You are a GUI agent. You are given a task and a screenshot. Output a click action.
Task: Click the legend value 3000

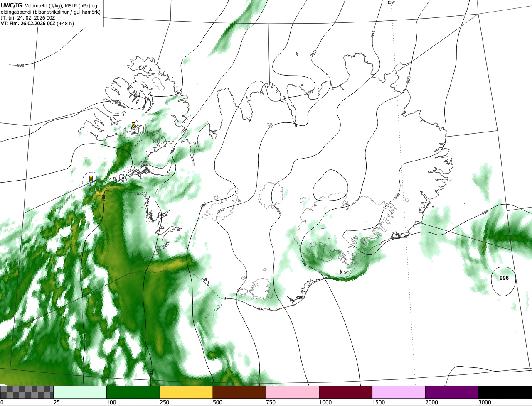[485, 402]
